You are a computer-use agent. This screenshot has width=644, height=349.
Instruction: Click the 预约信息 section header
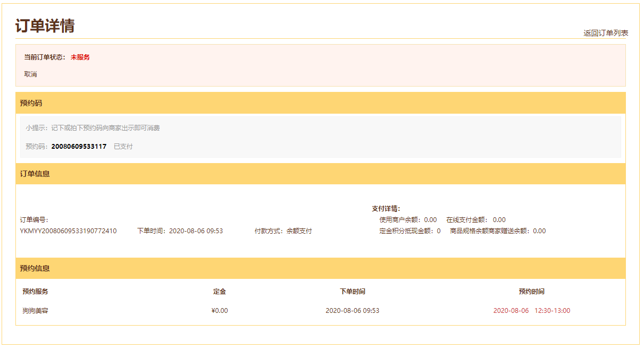tap(321, 268)
